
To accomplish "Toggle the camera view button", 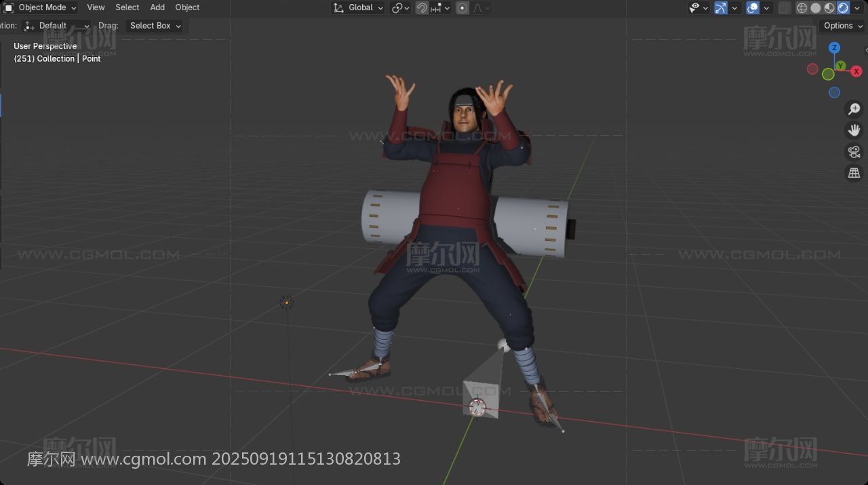I will (854, 152).
